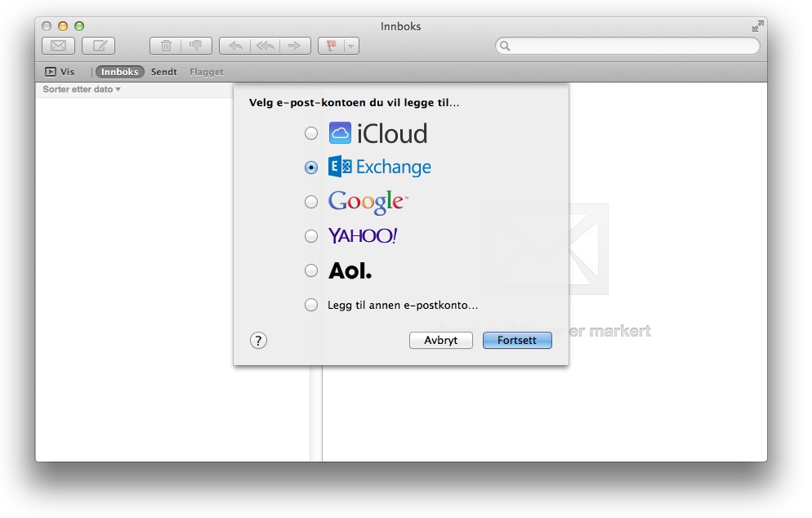Click the Reply arrow icon
Screen dimensions: 812x518
(234, 47)
